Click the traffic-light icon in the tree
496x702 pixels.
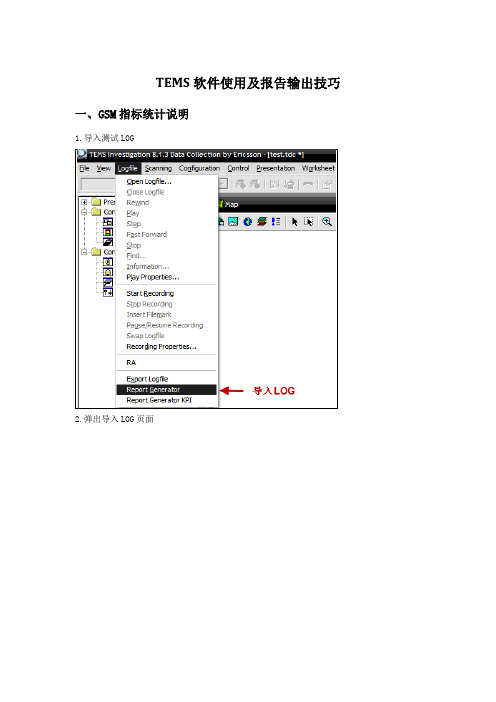point(108,232)
